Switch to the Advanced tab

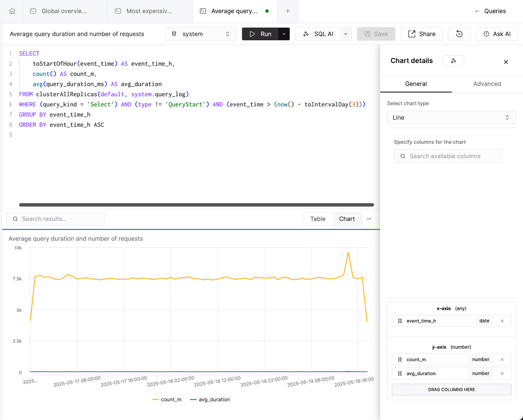(x=487, y=84)
